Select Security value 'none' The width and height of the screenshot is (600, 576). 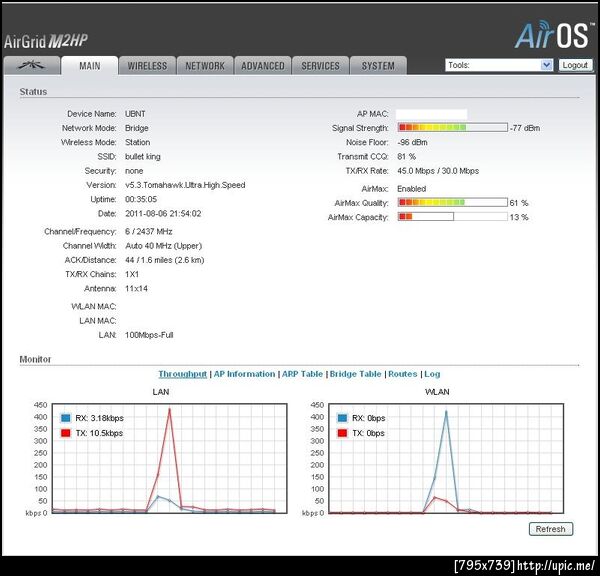[x=134, y=171]
